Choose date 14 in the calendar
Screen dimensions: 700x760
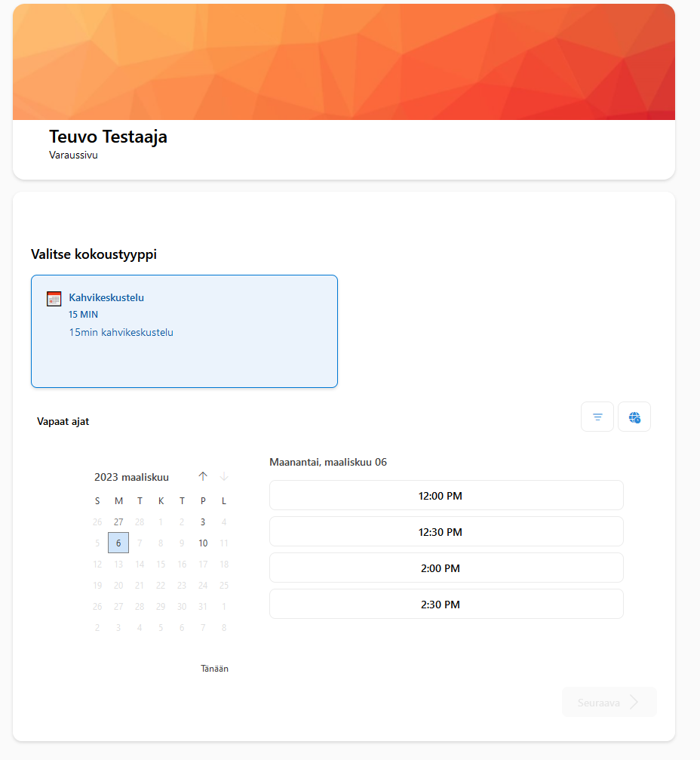(x=140, y=565)
